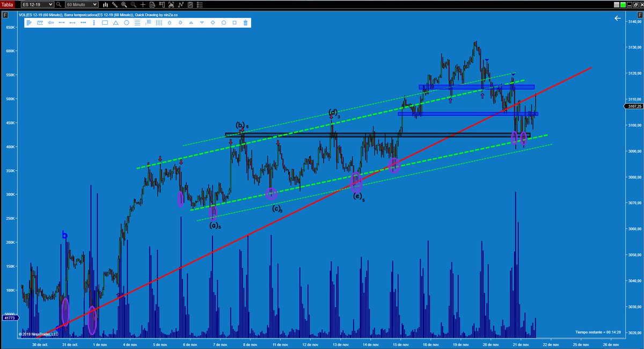Viewport: 644px width, 349px height.
Task: Select the ruler tool in Quick Drawing
Action: (40, 23)
